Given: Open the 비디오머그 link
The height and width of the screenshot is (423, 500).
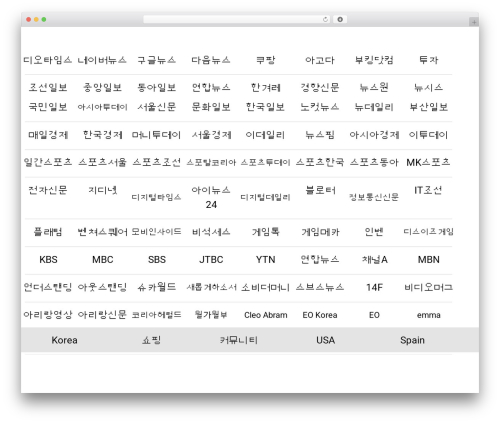Looking at the screenshot, I should point(428,287).
